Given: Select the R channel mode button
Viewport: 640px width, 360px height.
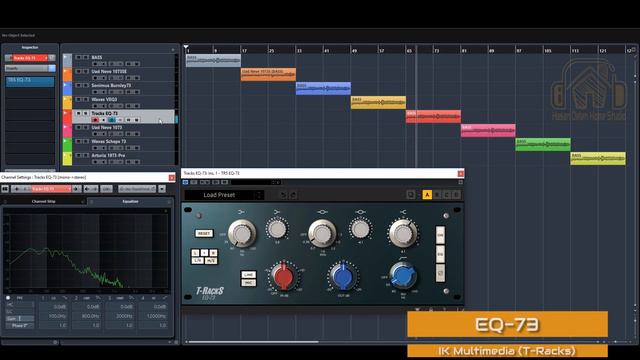Looking at the screenshot, I should point(213,253).
